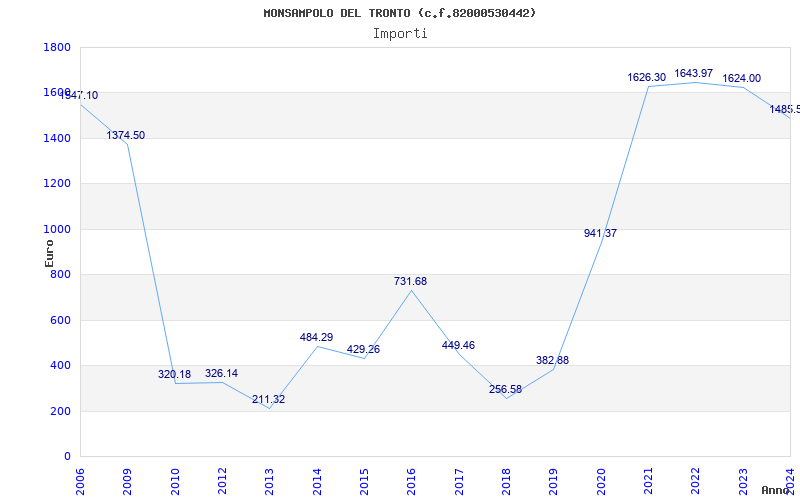Select data label 941.37
The image size is (800, 500).
point(600,233)
